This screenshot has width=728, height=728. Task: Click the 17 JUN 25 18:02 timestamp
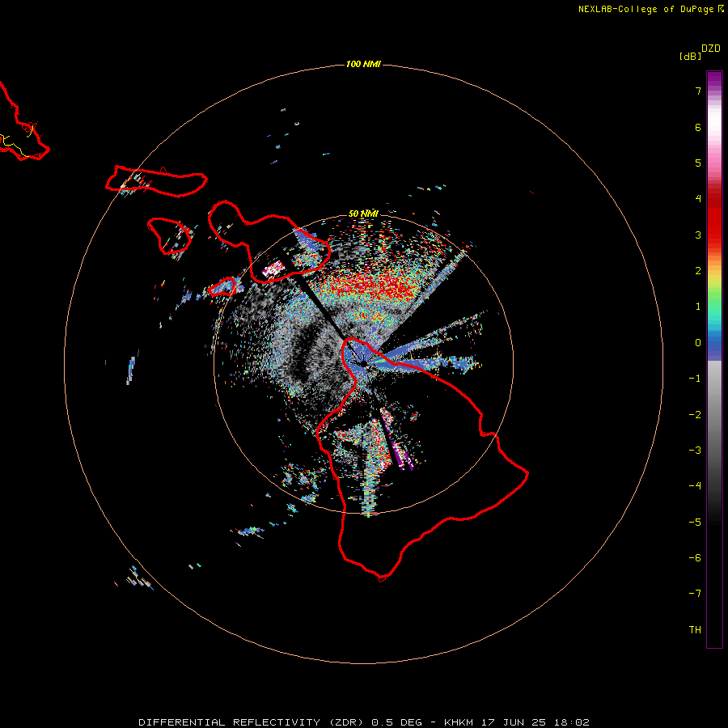(x=535, y=722)
